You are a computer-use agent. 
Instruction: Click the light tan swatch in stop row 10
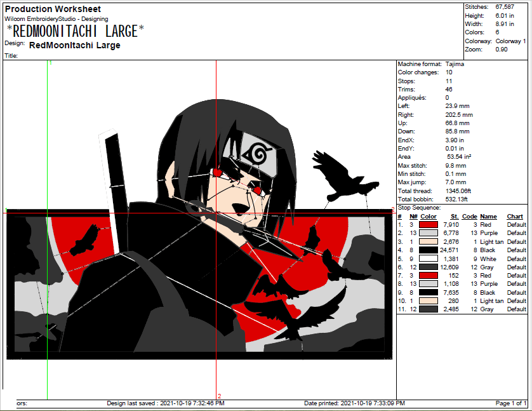[x=428, y=300]
